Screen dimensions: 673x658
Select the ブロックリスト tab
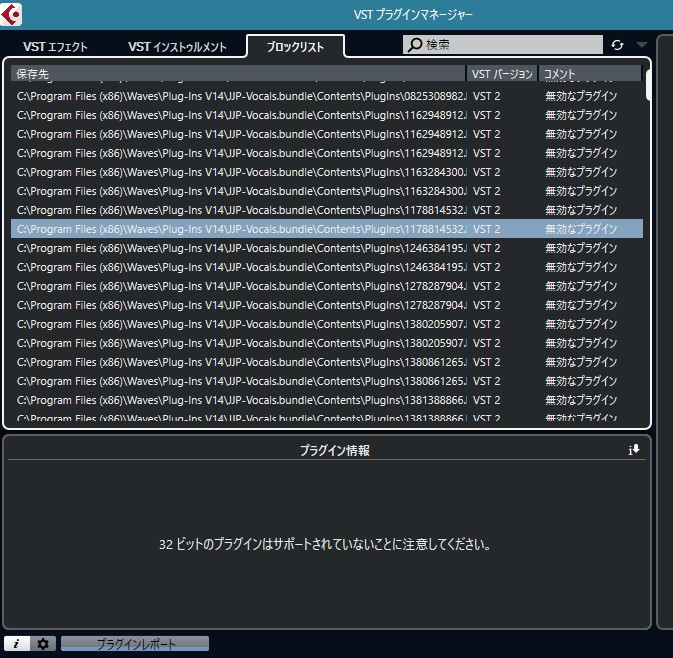pos(295,46)
